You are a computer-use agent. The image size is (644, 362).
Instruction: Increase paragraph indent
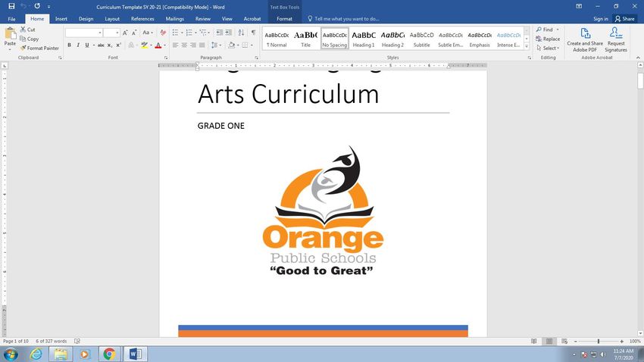click(x=228, y=33)
